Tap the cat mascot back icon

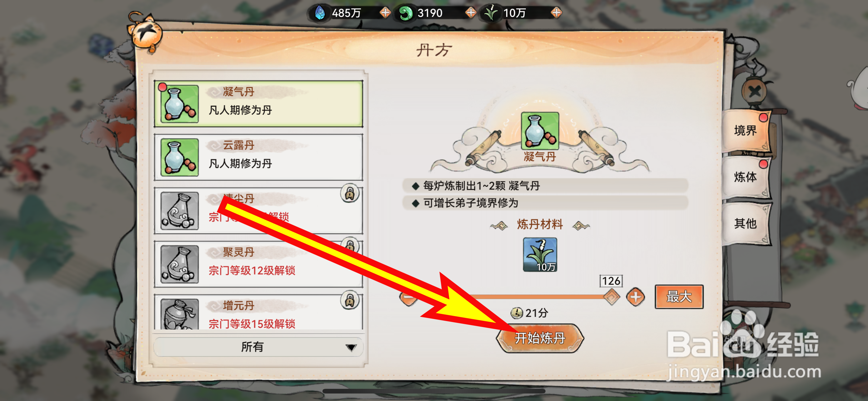[146, 33]
